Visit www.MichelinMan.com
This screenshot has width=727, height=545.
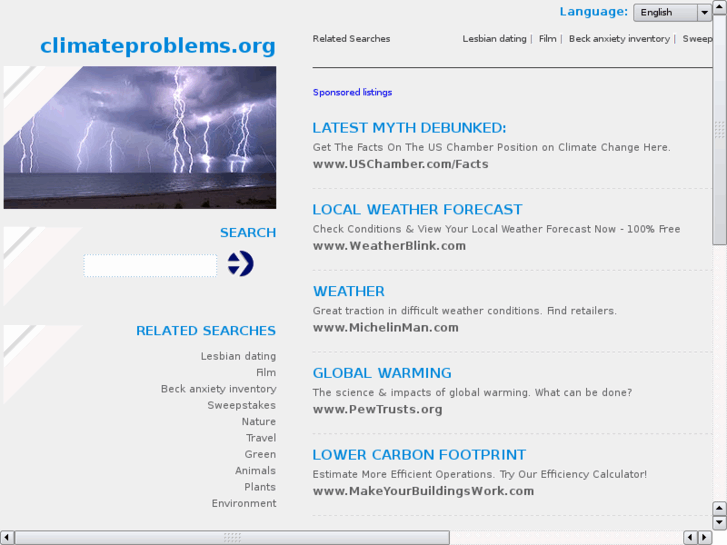pyautogui.click(x=386, y=327)
